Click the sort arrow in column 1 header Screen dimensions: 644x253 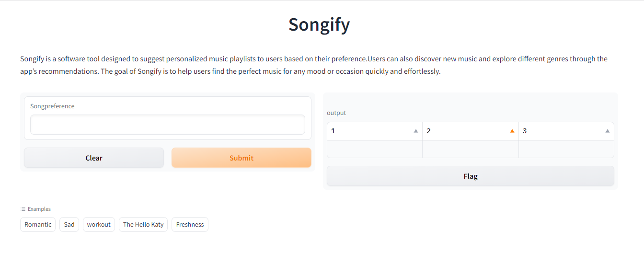416,131
